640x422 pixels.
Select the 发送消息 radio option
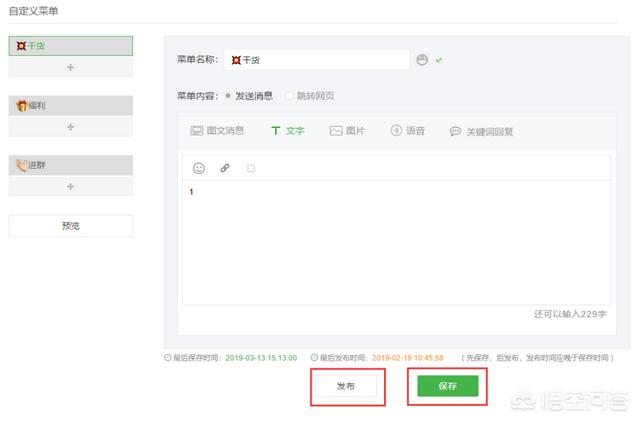coord(229,96)
